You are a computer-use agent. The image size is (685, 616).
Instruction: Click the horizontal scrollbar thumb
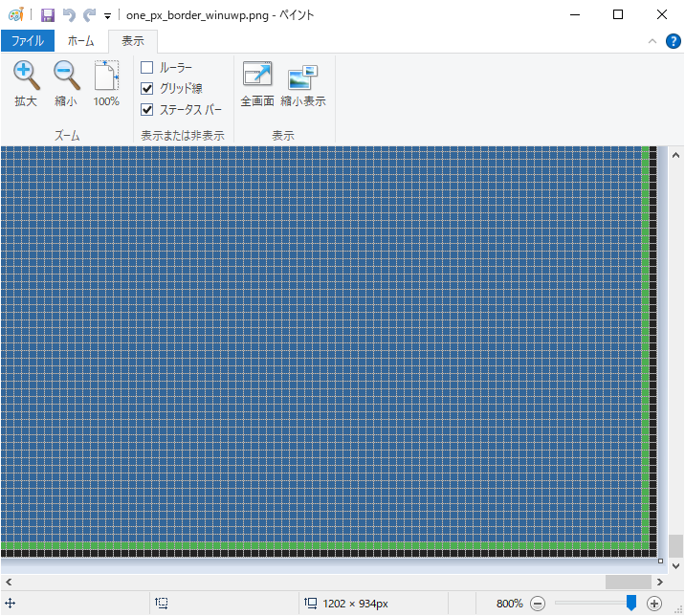[629, 582]
